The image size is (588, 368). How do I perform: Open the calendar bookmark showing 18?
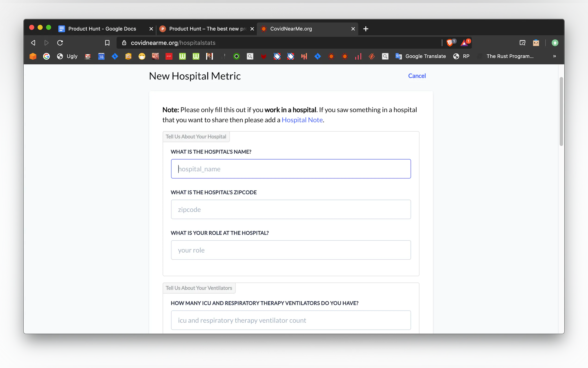[x=101, y=57]
